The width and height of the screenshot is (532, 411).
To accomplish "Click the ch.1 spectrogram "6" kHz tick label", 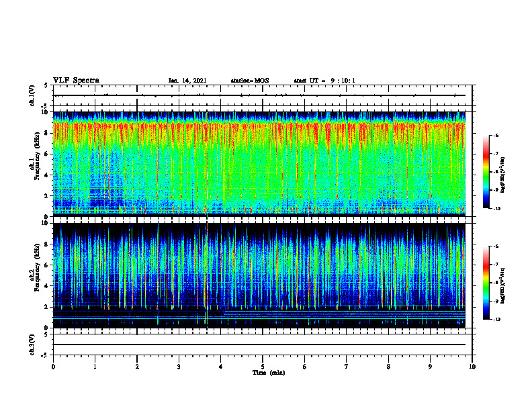I will click(46, 154).
